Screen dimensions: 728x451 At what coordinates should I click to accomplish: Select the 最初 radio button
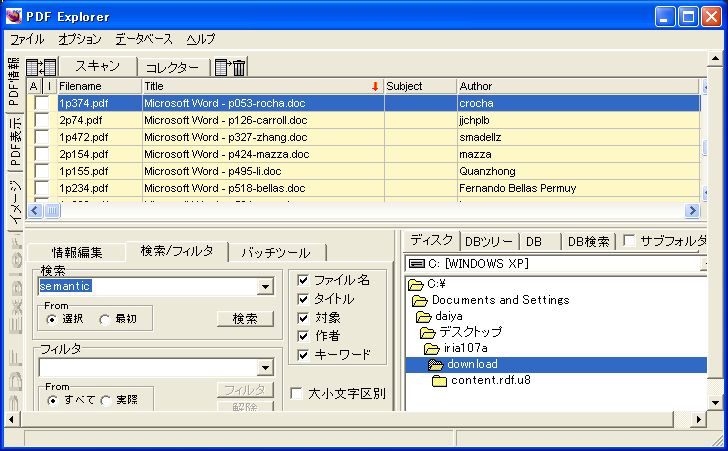click(x=104, y=319)
